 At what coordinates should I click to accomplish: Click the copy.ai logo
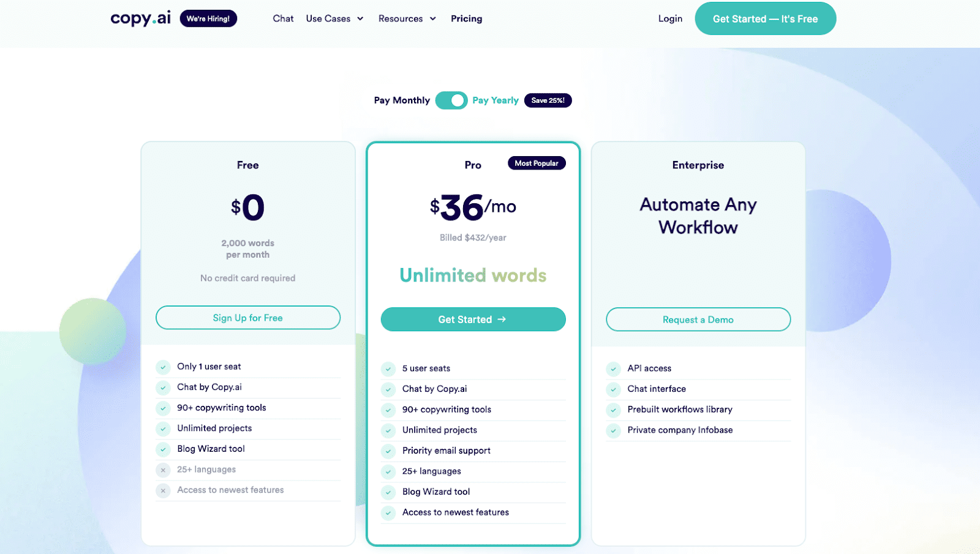pyautogui.click(x=140, y=18)
